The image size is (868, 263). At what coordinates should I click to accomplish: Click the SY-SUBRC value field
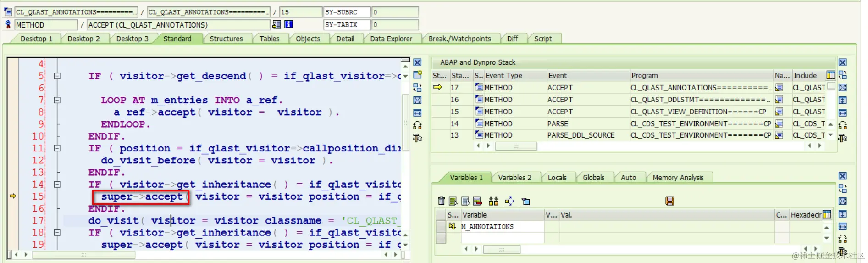coord(395,12)
